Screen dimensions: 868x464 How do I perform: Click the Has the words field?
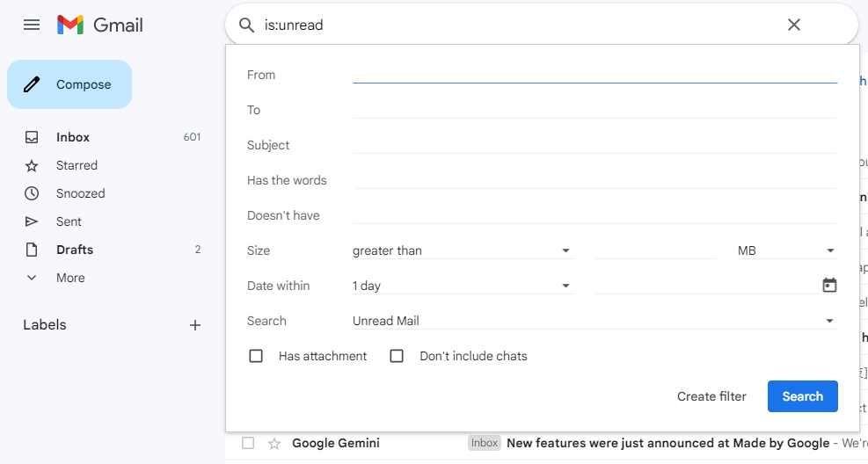point(595,180)
